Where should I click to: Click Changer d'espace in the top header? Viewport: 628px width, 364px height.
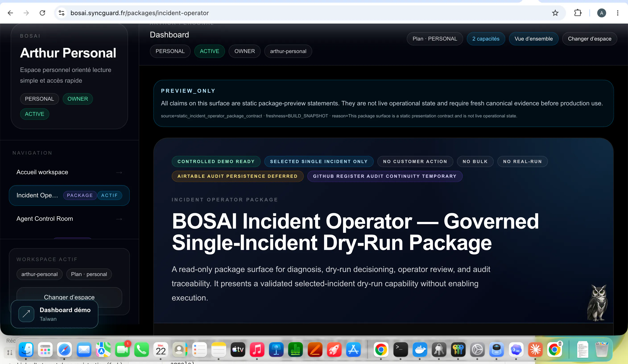tap(589, 39)
